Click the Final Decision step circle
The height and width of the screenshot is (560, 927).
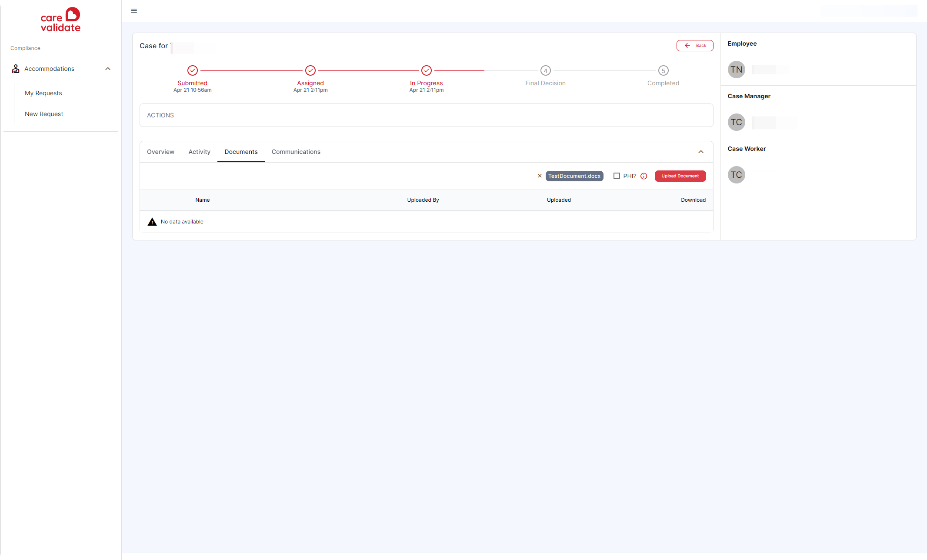(546, 70)
